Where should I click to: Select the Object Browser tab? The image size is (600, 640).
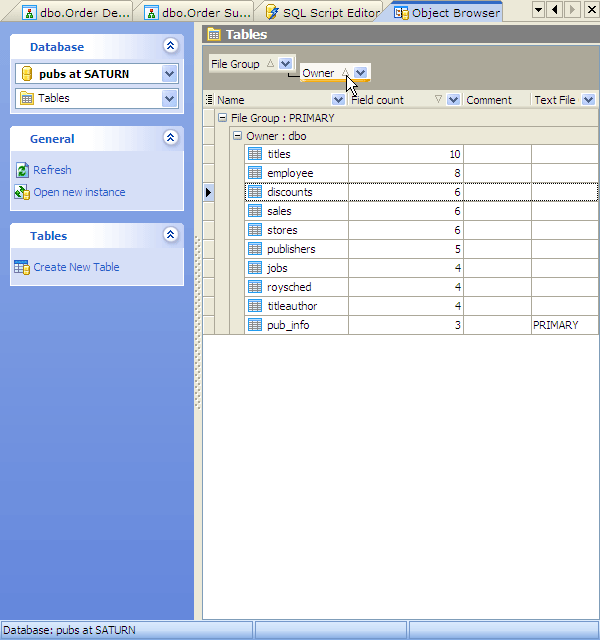click(x=447, y=13)
